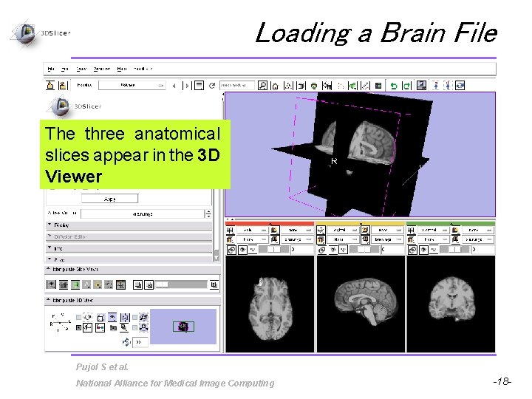This screenshot has height=399, width=532.
Task: Open the Modules selector set to Volumes
Action: [132, 85]
